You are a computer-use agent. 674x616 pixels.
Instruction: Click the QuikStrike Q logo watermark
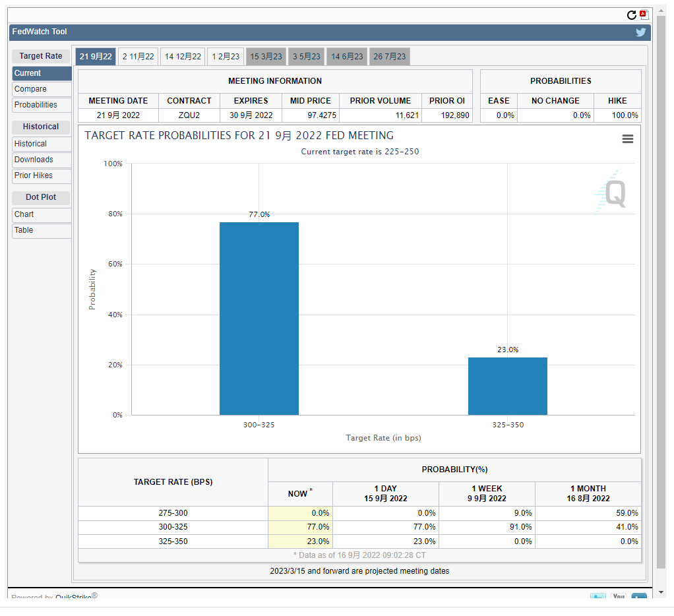click(x=611, y=193)
